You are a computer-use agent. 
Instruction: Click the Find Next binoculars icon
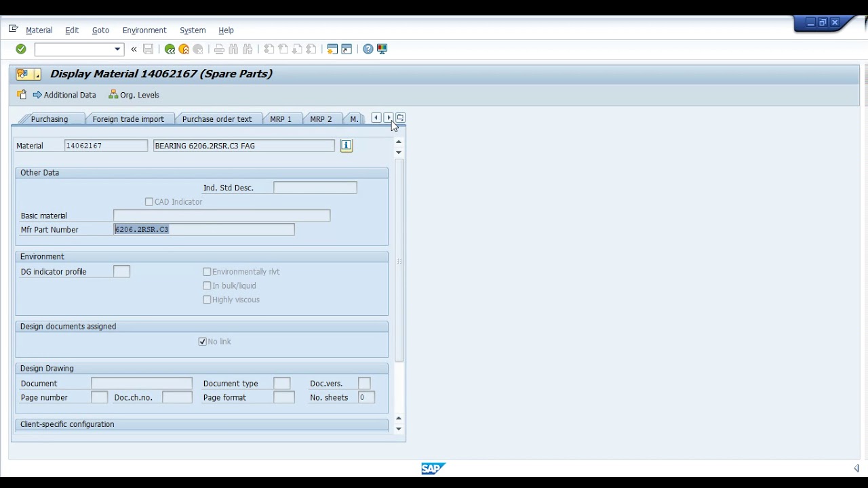pyautogui.click(x=248, y=49)
